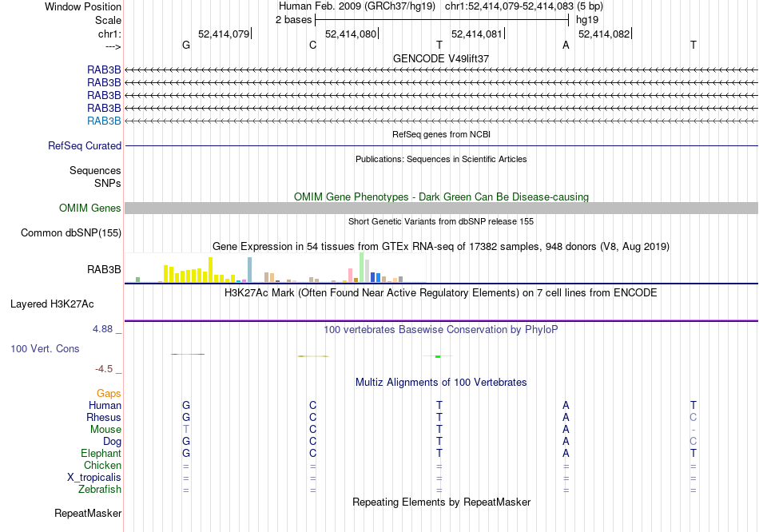The image size is (759, 532).
Task: Select the 2 bases scale bar
Action: point(442,20)
